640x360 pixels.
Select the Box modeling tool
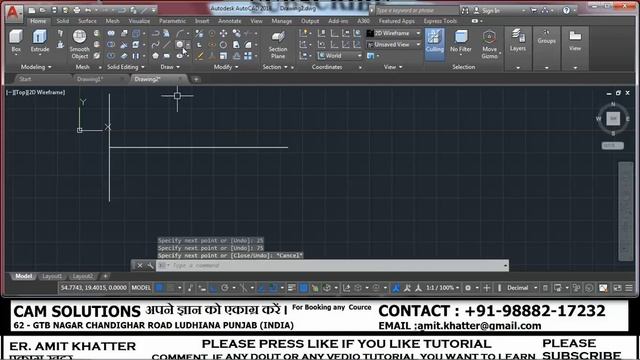coord(16,41)
